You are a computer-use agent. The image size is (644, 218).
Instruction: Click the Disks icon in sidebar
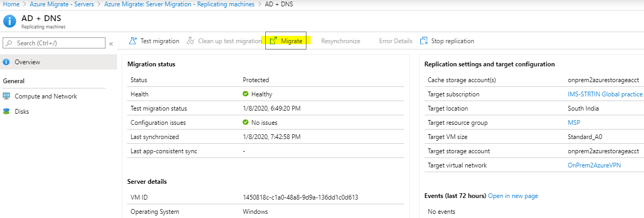[x=6, y=112]
